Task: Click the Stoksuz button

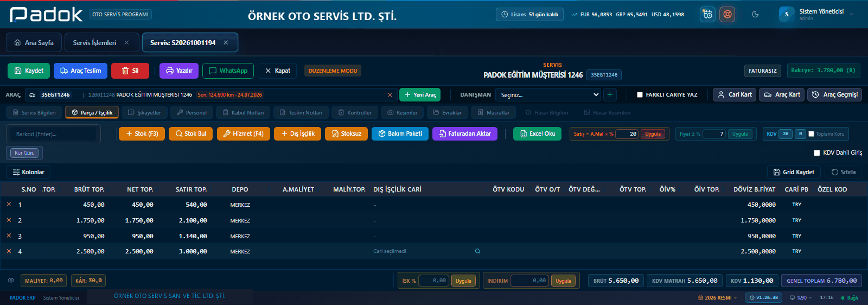Action: coord(347,134)
